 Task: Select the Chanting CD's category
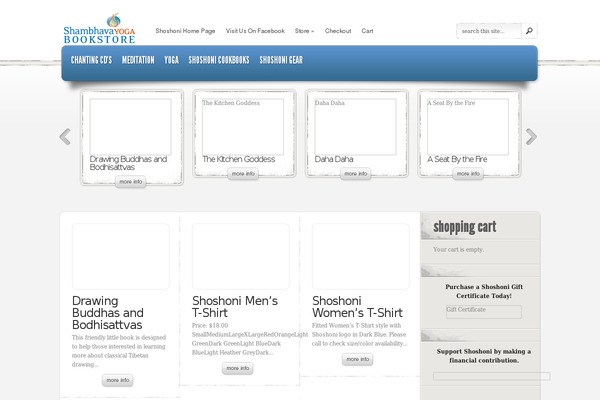coord(91,60)
